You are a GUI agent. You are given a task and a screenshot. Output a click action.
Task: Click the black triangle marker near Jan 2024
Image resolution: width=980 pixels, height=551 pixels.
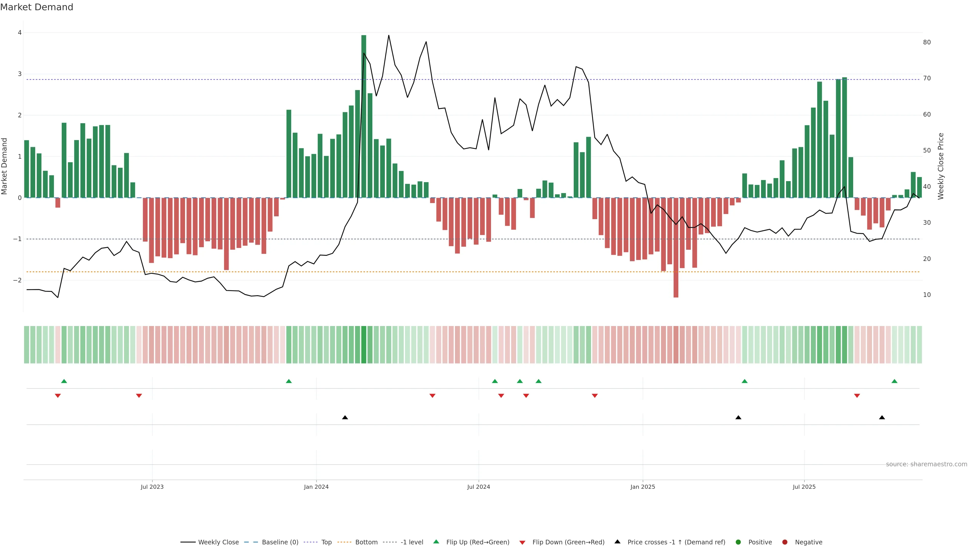tap(345, 418)
